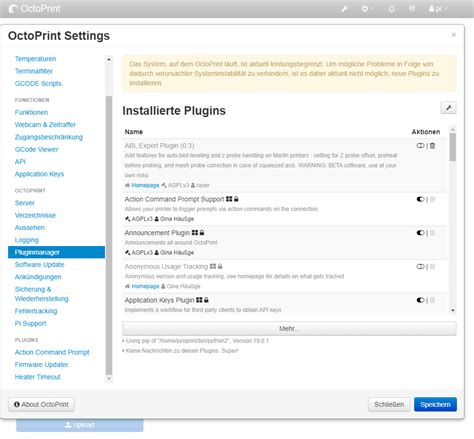Screen dimensions: 474x439
Task: Open Zugangsbeschränkung settings
Action: coord(49,137)
